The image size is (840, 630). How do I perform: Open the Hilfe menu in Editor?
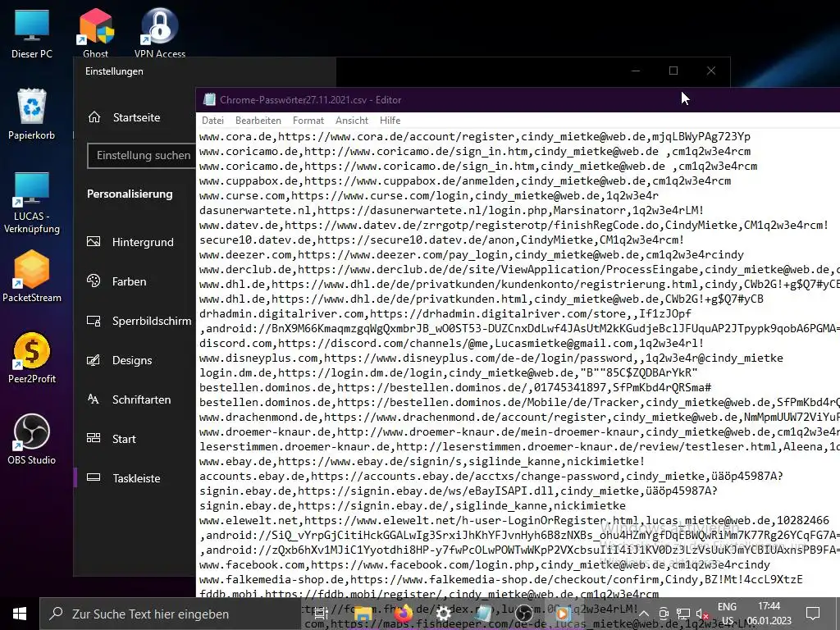click(x=390, y=121)
